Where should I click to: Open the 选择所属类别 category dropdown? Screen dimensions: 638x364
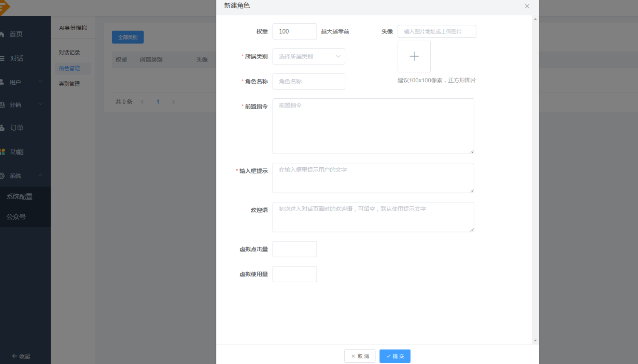[x=309, y=56]
